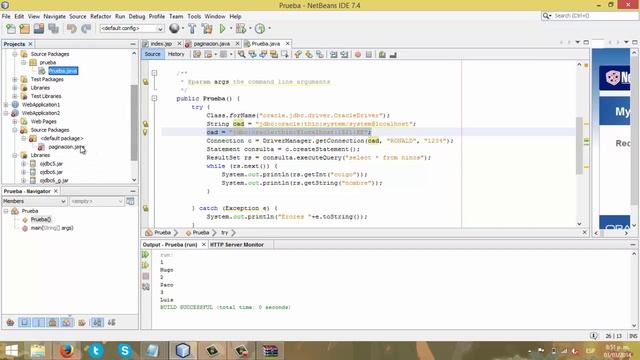This screenshot has height=360, width=640.
Task: Select Prueba.java in the Projects tree
Action: (x=63, y=71)
